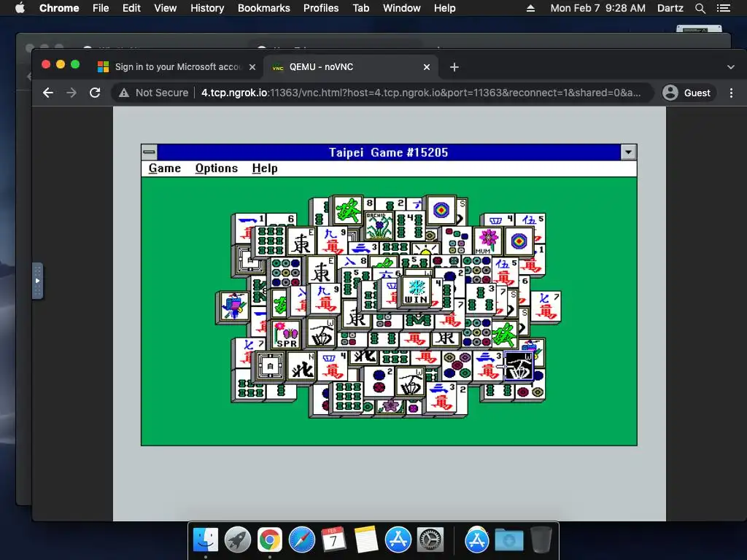Select nine dots tile below nine bamboo tile

pos(285,272)
